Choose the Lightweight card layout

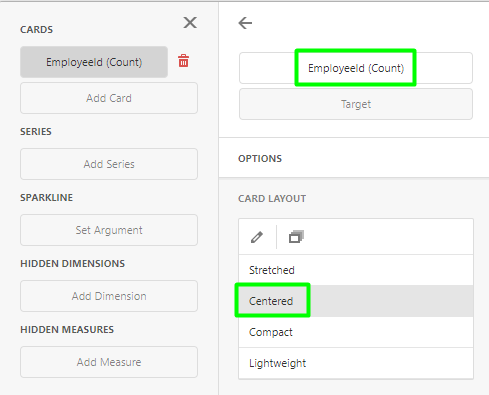click(356, 363)
